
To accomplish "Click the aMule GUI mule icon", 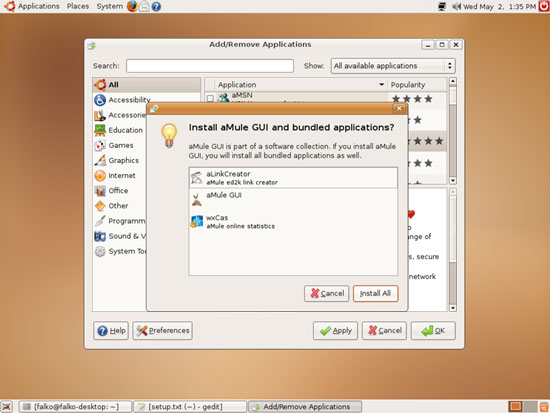I will [197, 200].
